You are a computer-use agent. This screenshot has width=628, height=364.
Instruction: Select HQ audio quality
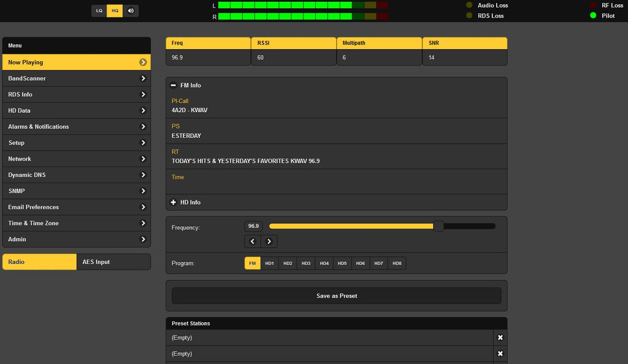click(x=115, y=11)
